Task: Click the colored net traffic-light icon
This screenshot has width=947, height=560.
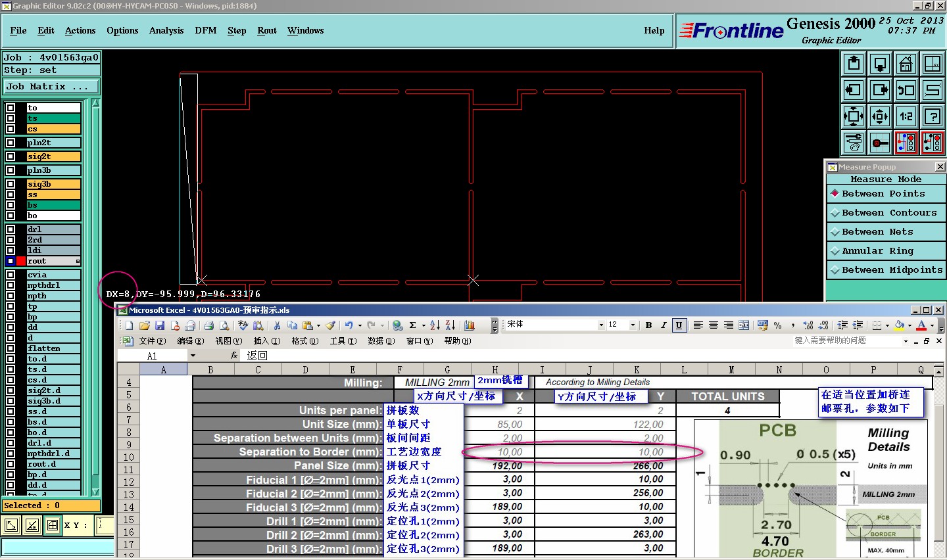Action: coord(906,143)
